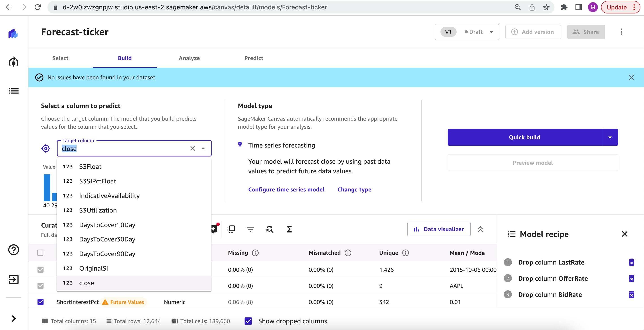
Task: Switch to the Analyze tab
Action: point(189,58)
